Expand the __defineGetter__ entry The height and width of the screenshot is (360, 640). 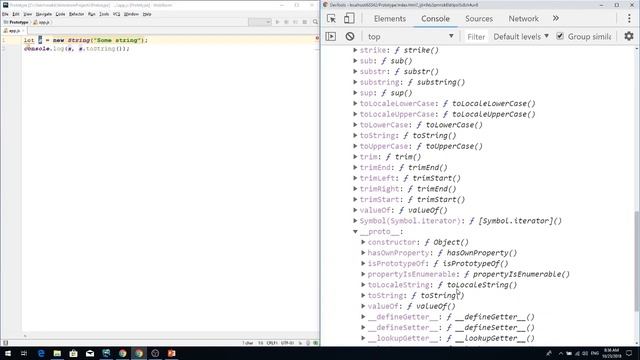(363, 317)
